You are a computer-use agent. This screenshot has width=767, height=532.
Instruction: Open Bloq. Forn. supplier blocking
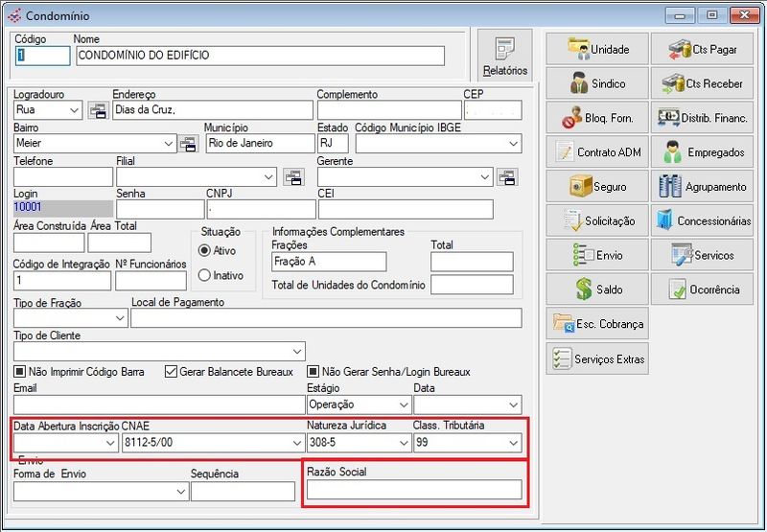597,118
